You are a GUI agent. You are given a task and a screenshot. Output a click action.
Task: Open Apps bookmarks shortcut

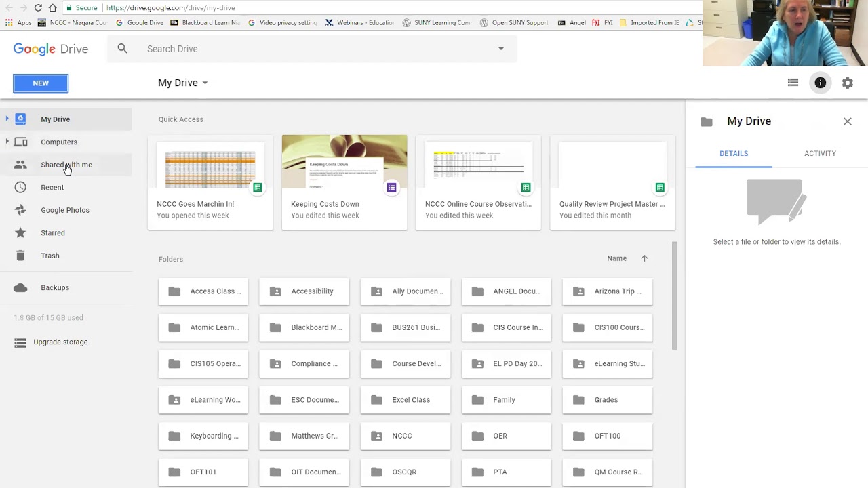tap(18, 22)
